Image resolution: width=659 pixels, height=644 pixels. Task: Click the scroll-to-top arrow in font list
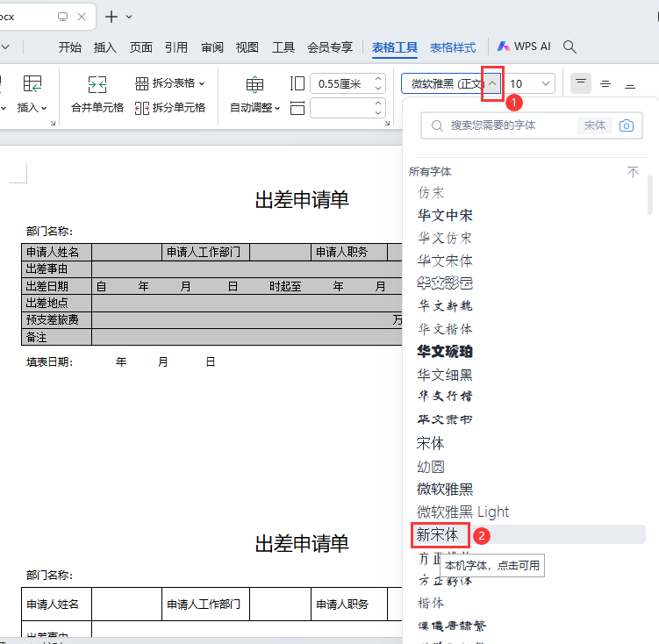pyautogui.click(x=633, y=172)
